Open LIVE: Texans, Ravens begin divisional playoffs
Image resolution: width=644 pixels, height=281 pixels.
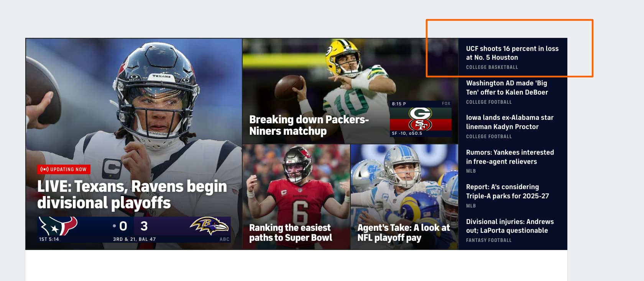[132, 194]
